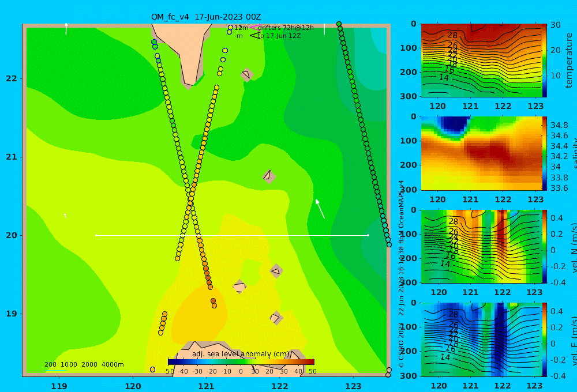Click the 28 contour label in temperature panel

pyautogui.click(x=452, y=35)
